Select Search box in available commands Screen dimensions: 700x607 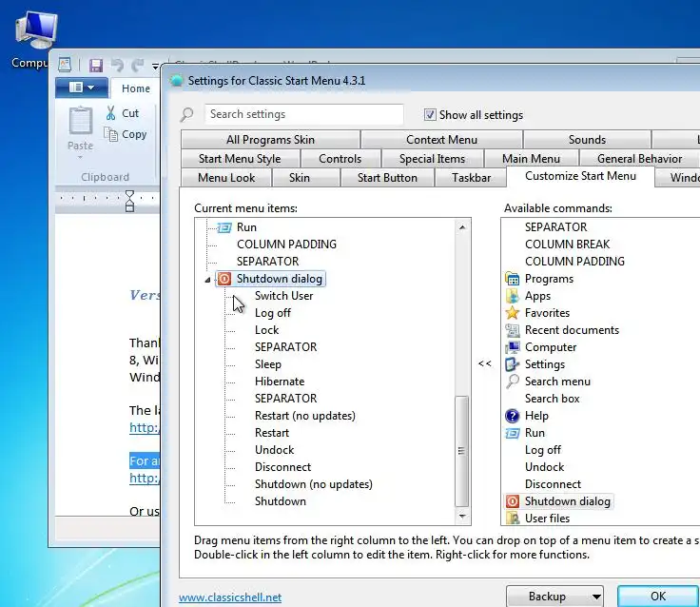553,399
